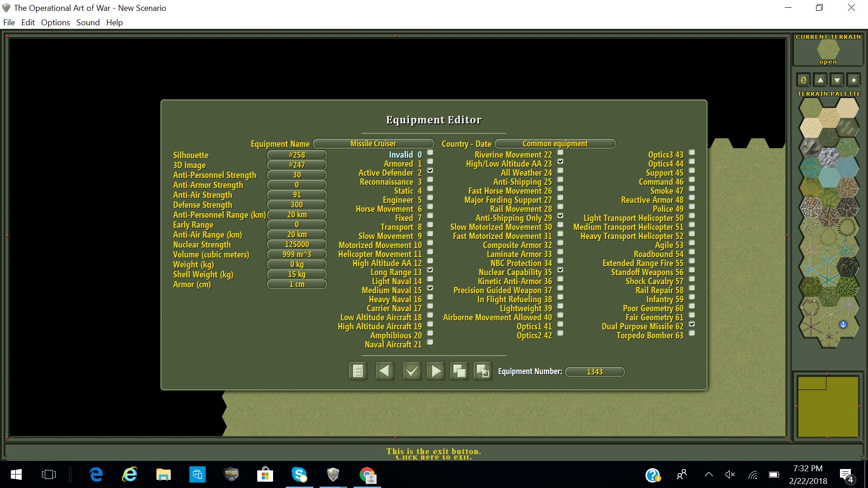Open the Help menu
Screen dimensions: 868x488
coord(114,23)
